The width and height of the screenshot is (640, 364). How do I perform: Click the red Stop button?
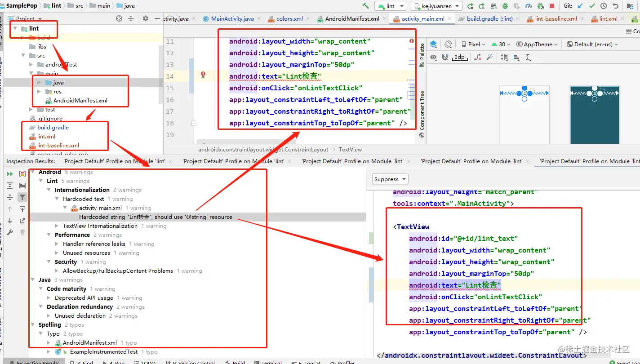click(552, 6)
